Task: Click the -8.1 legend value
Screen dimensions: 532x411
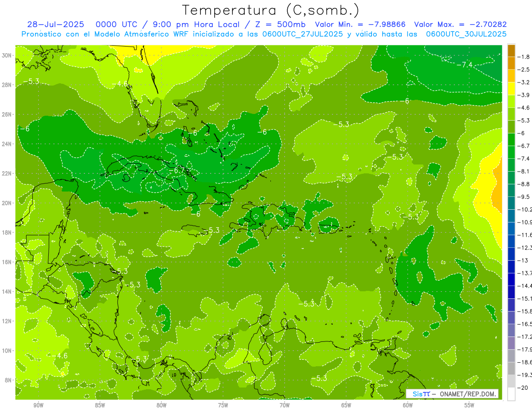Action: click(524, 171)
